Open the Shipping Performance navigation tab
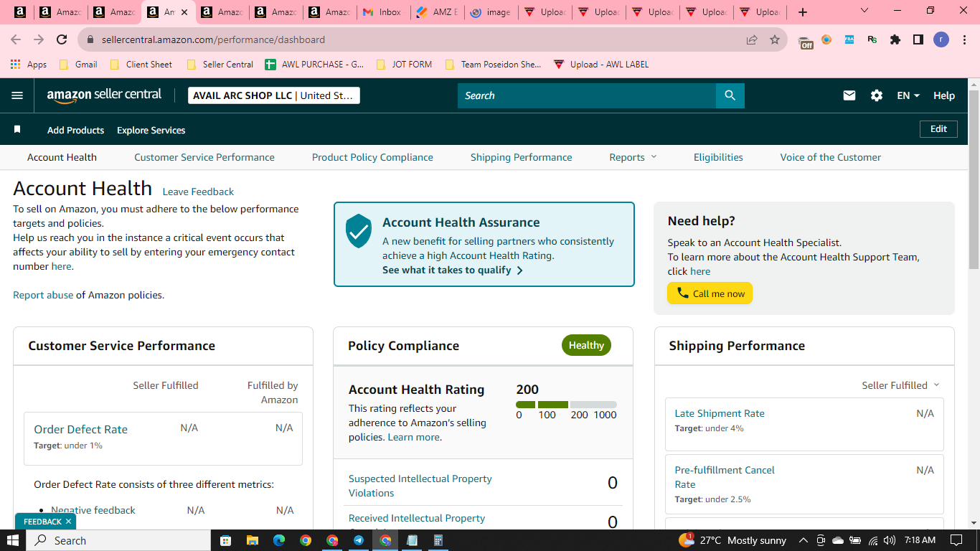This screenshot has width=980, height=551. click(522, 157)
